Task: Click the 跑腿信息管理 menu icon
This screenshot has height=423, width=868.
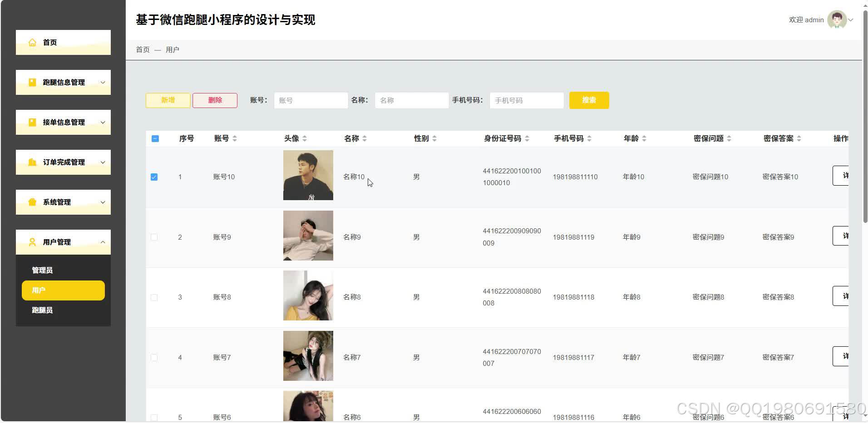Action: (32, 82)
